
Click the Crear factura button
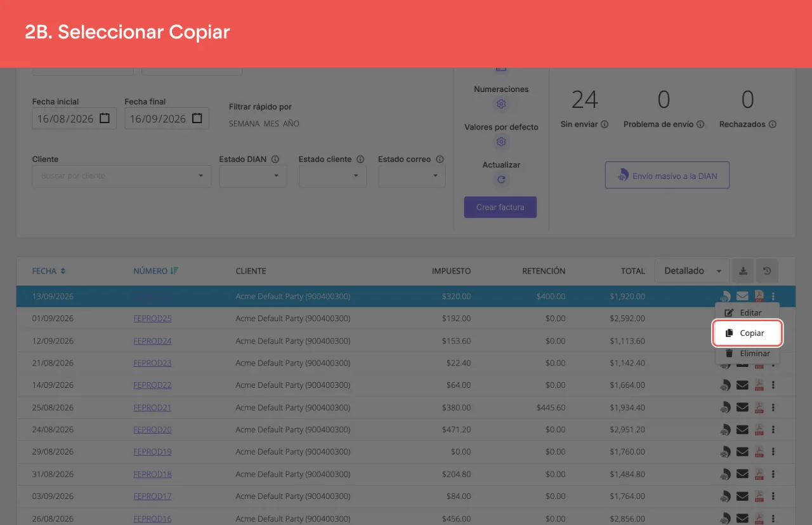501,207
